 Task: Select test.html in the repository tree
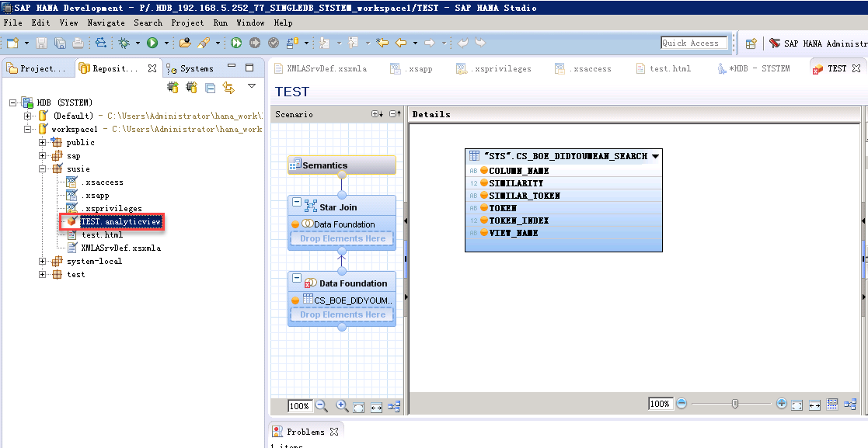click(x=102, y=235)
